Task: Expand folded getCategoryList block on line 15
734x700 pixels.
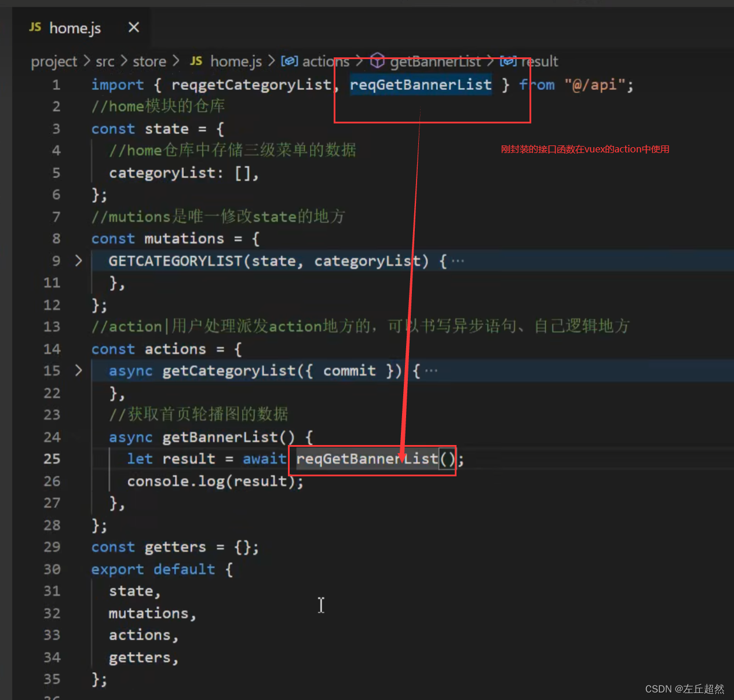Action: pos(79,370)
